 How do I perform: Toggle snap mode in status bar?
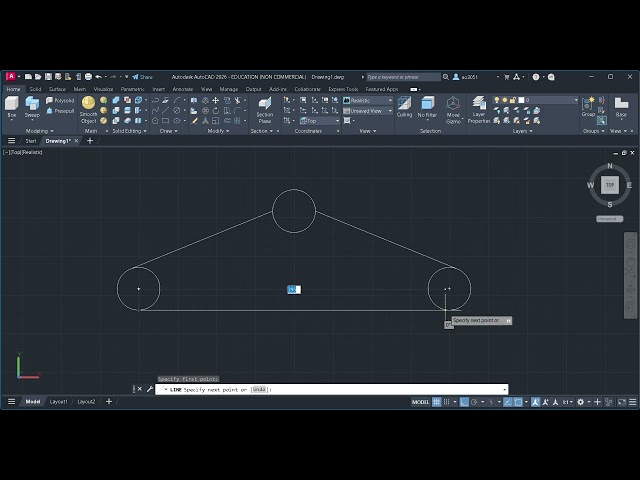[447, 402]
